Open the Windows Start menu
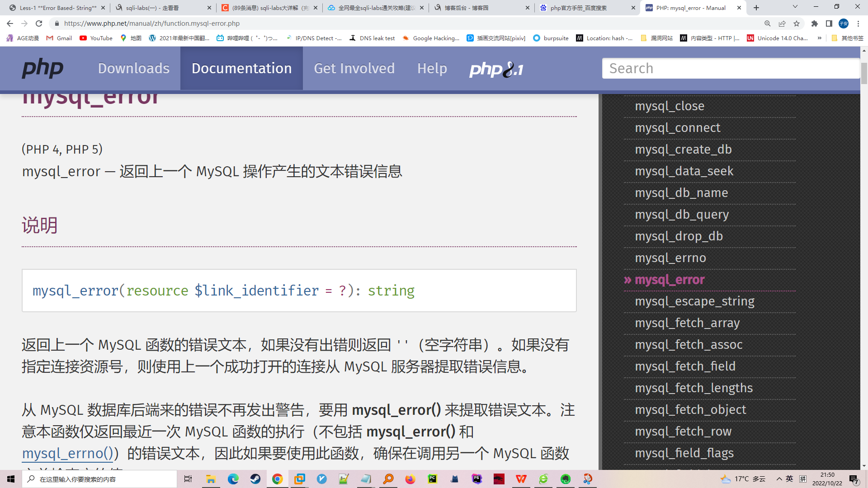This screenshot has height=488, width=868. [x=11, y=479]
